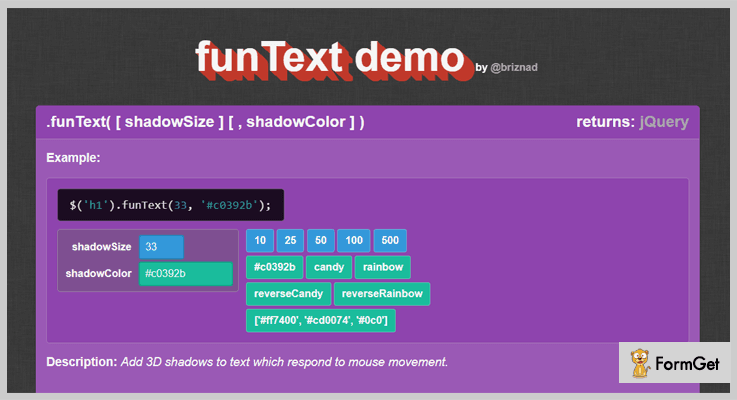Choose the rainbow shadow color preset

pyautogui.click(x=383, y=267)
